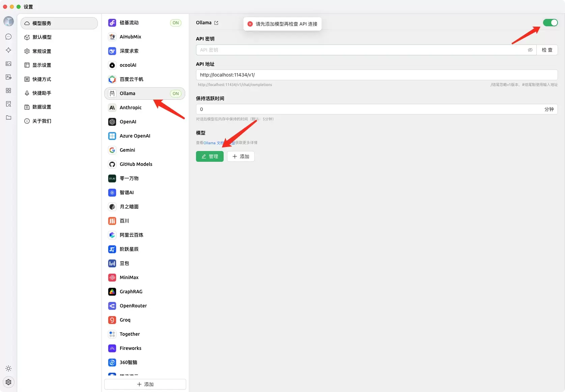Select the 百川 provider
Screen dimensions: 565x392
145,221
